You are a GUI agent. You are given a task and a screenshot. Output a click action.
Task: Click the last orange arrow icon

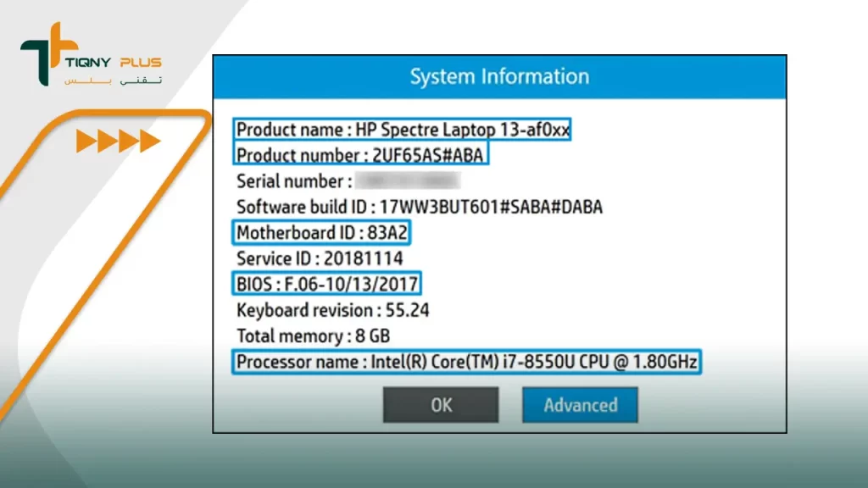coord(150,141)
